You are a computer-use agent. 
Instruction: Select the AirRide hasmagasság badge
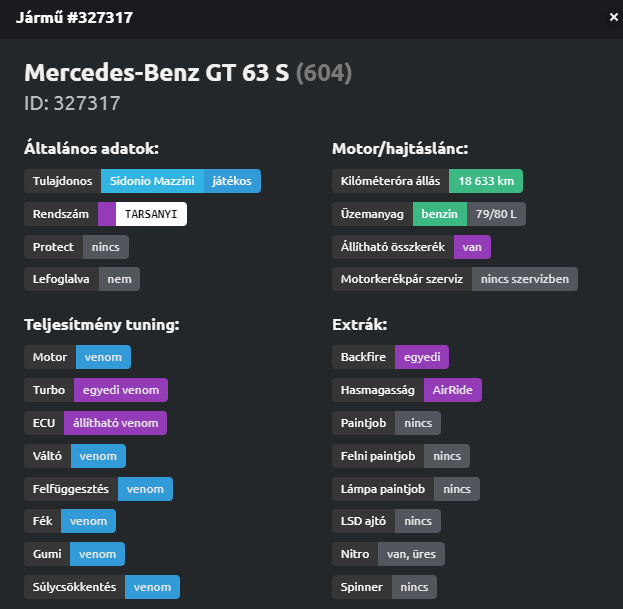tap(453, 390)
